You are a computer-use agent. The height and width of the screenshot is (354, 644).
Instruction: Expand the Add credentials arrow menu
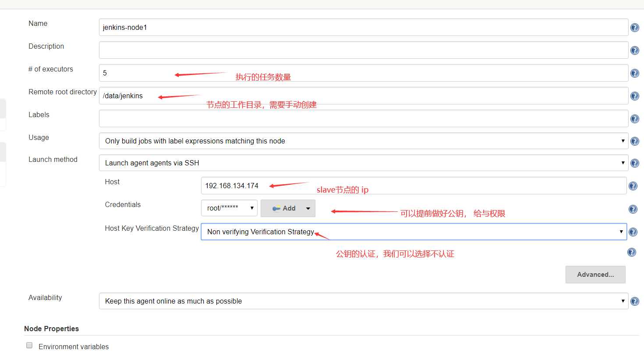point(308,208)
